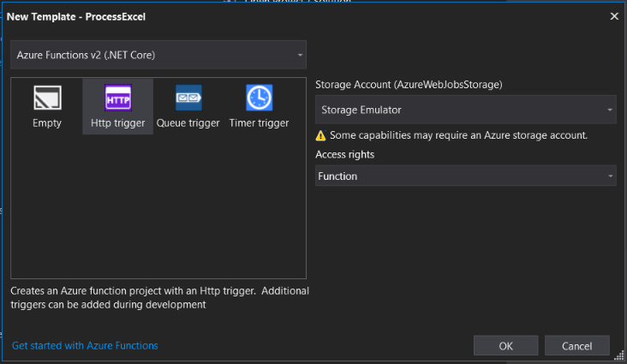Open the Azure Functions v2 version dropdown
The height and width of the screenshot is (364, 627).
click(x=158, y=55)
